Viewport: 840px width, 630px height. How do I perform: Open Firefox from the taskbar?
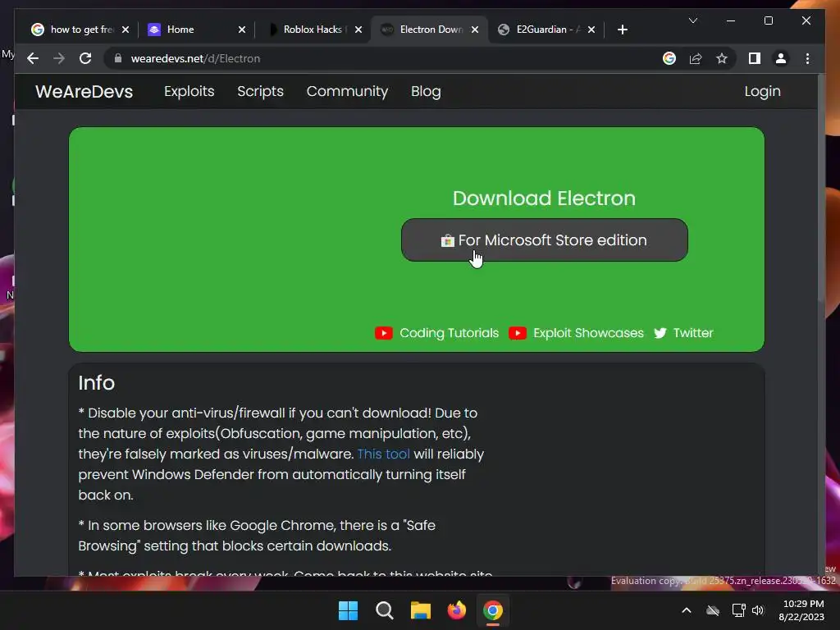click(x=456, y=610)
